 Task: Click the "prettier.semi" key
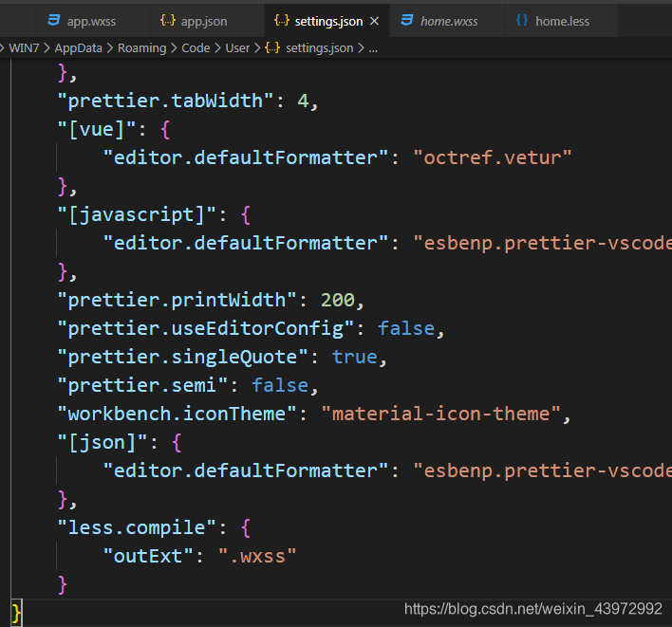(x=142, y=385)
